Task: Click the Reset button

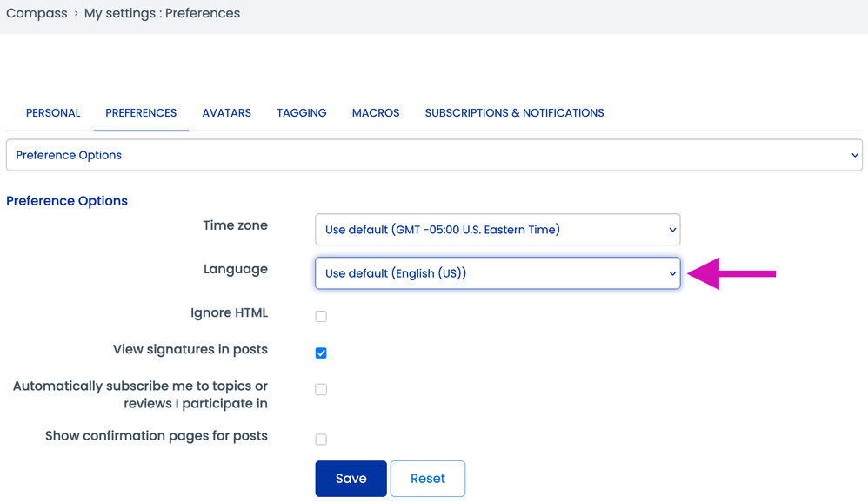Action: (x=427, y=478)
